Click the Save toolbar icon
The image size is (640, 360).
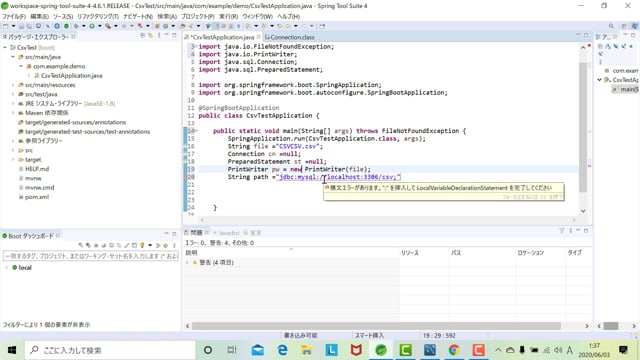tap(21, 26)
